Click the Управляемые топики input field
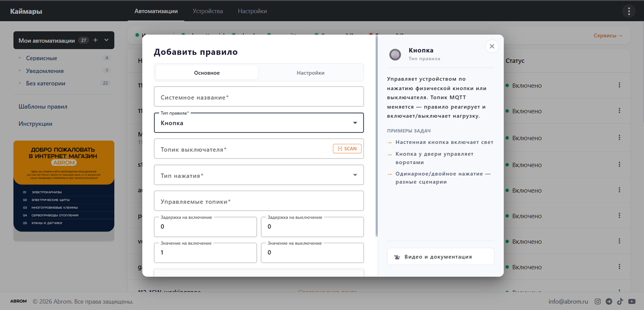Image resolution: width=644 pixels, height=310 pixels. 259,201
